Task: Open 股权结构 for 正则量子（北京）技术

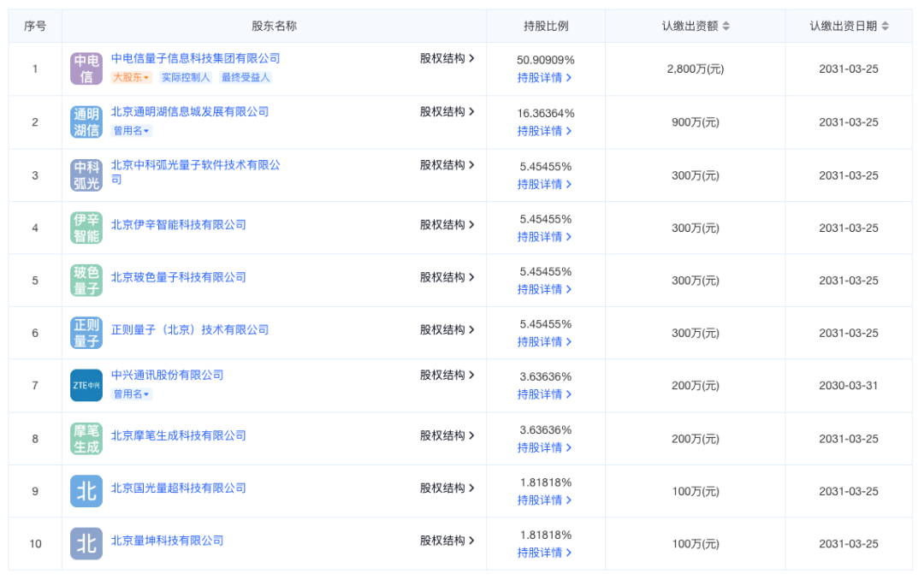Action: coord(447,329)
